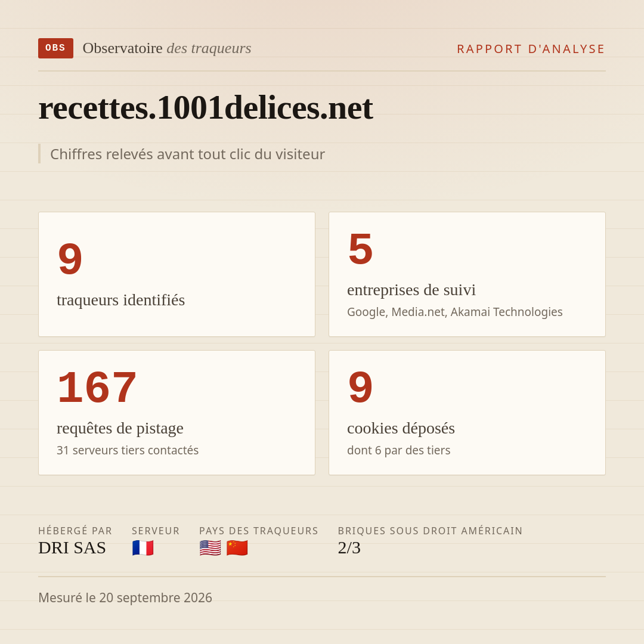Click the Rapport d'analyse label
The image size is (644, 644).
pyautogui.click(x=531, y=49)
